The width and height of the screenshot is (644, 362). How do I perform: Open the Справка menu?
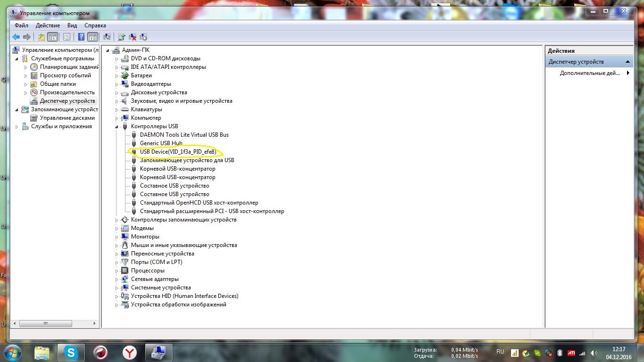pos(95,25)
